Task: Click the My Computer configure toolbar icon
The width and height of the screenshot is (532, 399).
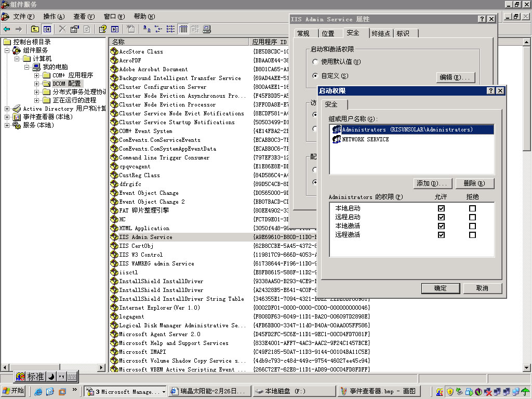Action: pyautogui.click(x=207, y=29)
